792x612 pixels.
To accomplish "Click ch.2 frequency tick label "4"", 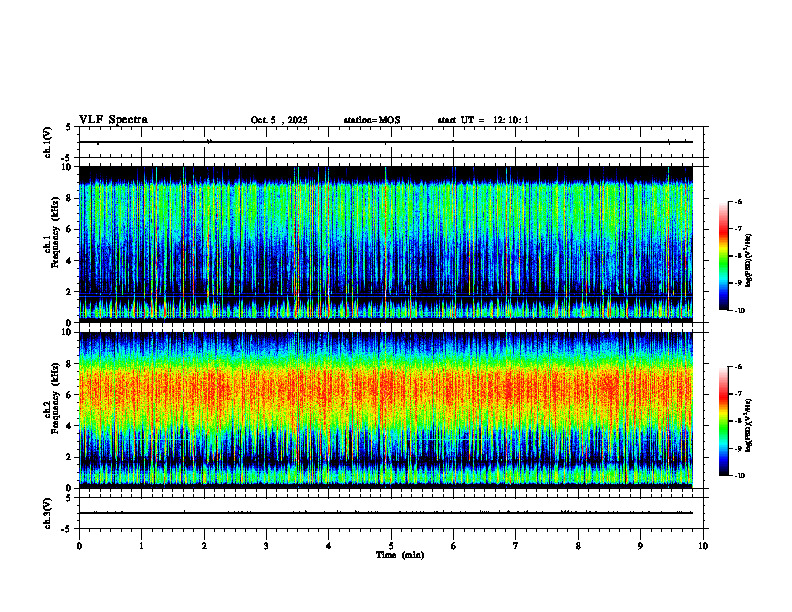I will 70,426.
